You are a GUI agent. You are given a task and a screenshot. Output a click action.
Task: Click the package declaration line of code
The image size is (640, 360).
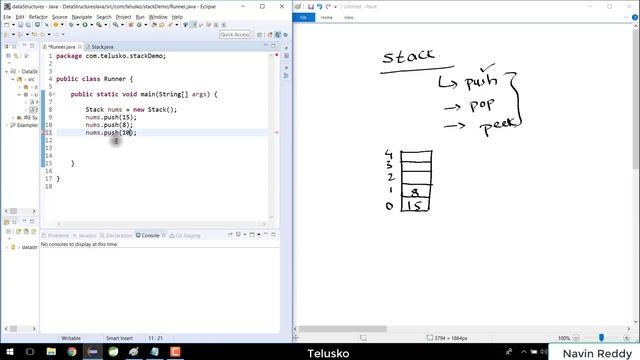pos(111,56)
